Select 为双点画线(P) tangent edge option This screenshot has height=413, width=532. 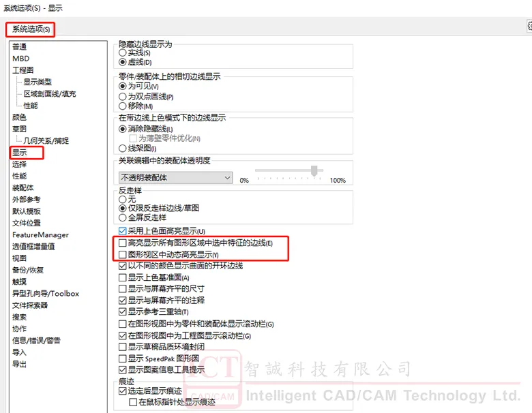(x=123, y=97)
